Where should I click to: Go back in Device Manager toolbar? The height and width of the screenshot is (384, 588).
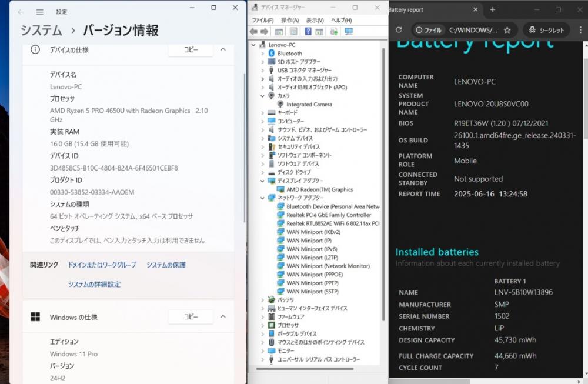(254, 32)
